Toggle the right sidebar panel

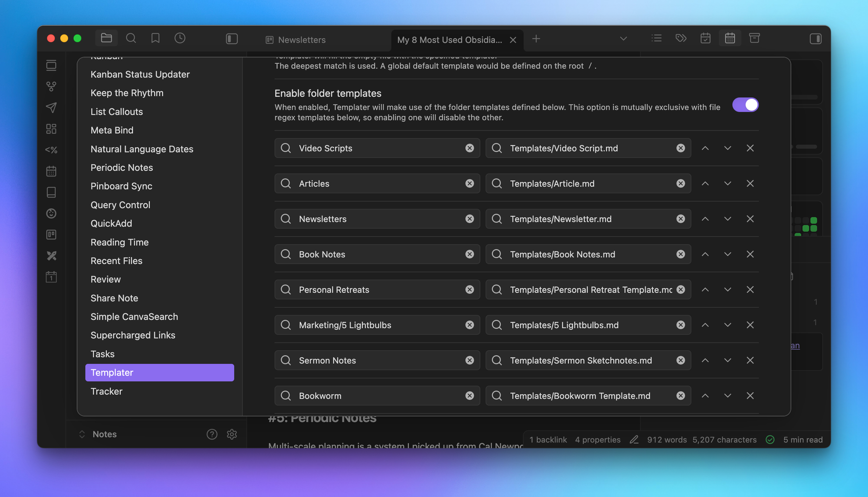point(815,39)
